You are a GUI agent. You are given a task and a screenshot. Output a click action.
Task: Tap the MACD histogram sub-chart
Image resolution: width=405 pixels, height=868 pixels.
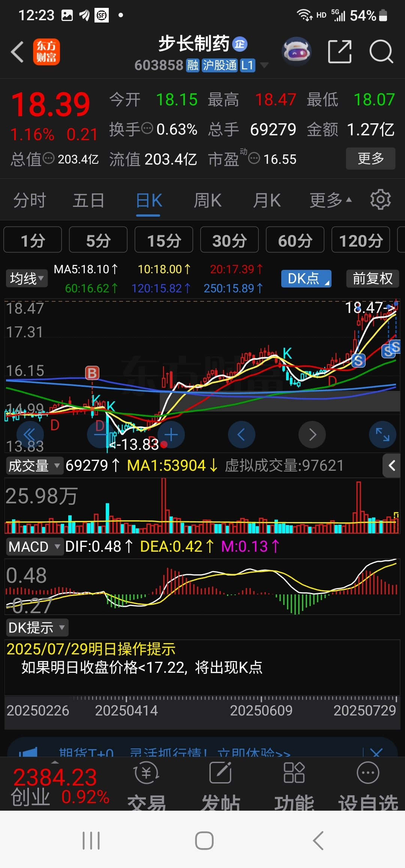click(x=202, y=587)
